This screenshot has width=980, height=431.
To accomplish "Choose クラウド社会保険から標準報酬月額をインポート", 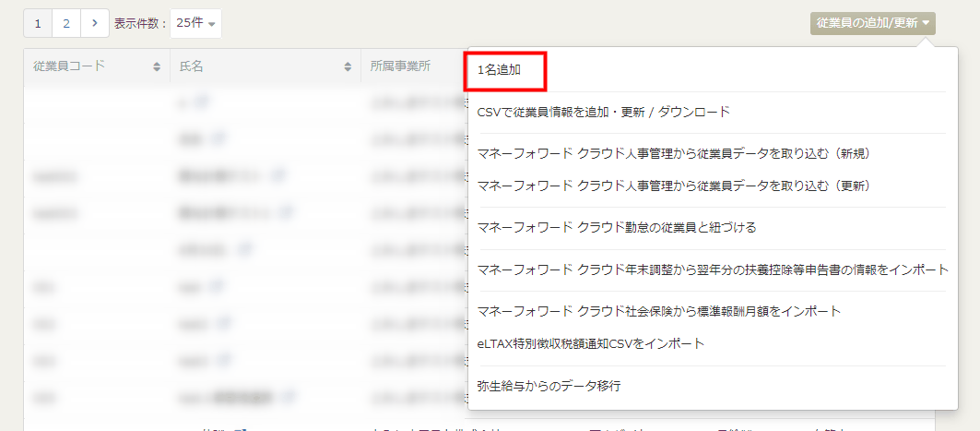I will click(x=659, y=311).
